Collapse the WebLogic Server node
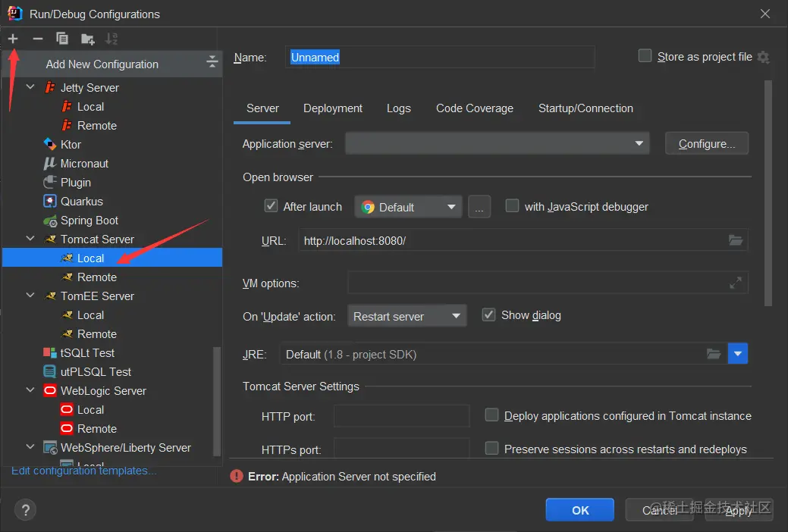Screen dimensions: 788x532 (x=30, y=390)
